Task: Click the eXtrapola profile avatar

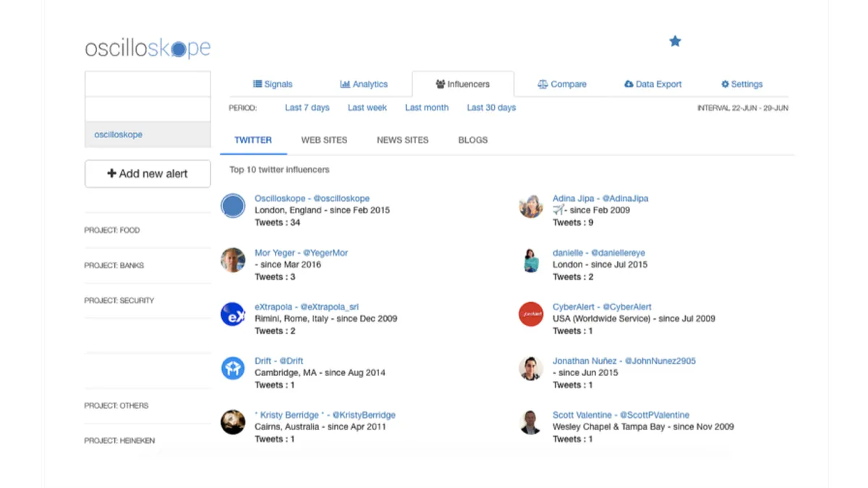Action: pos(233,314)
